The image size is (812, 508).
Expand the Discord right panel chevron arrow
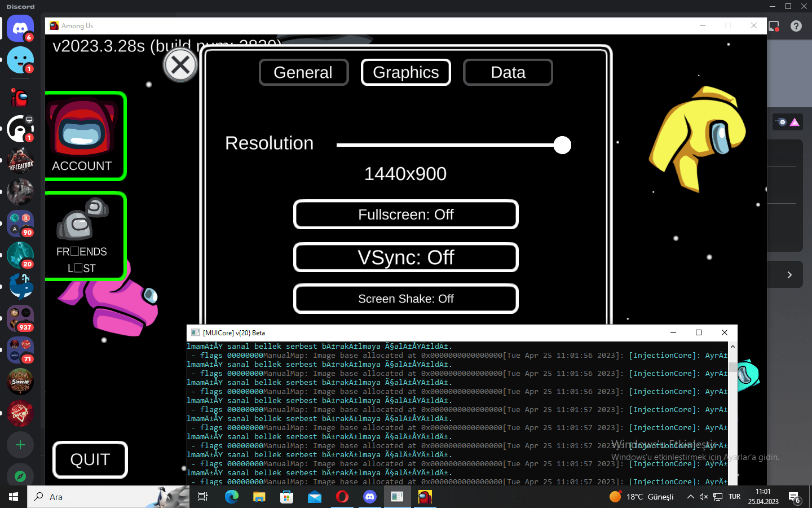(x=789, y=275)
